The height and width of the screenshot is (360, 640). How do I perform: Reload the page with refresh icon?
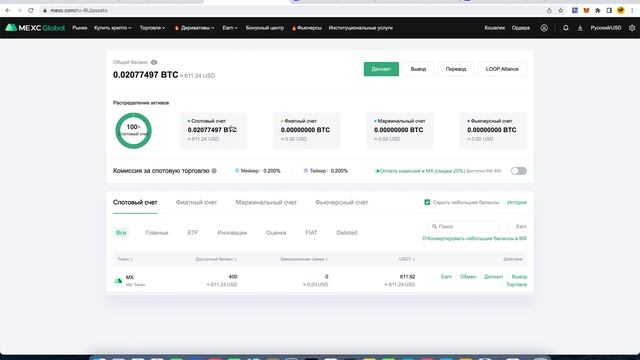(x=31, y=10)
